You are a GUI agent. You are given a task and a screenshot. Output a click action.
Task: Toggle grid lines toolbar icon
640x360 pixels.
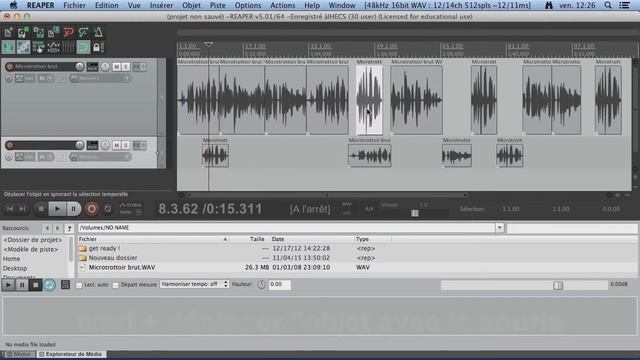tap(68, 47)
